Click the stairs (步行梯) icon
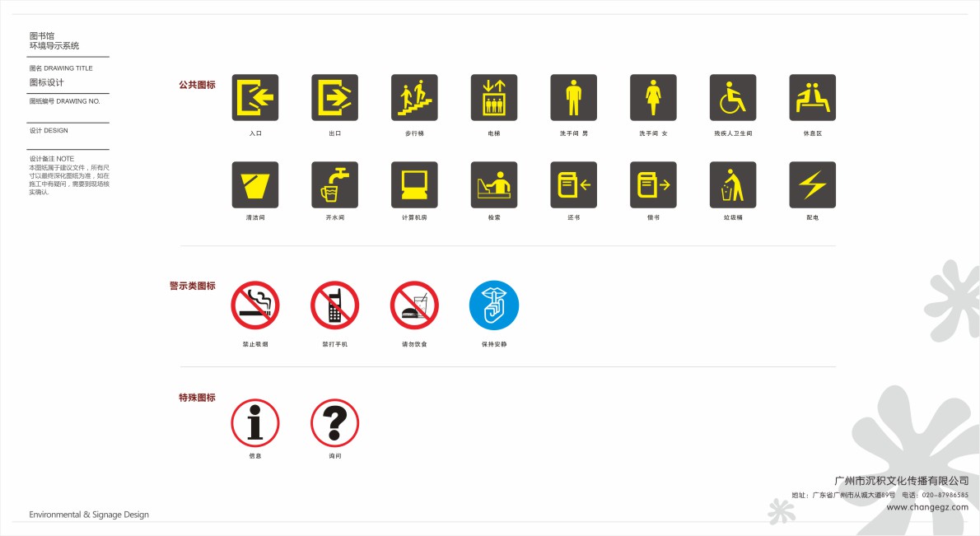Viewport: 980px width, 536px height. click(414, 97)
